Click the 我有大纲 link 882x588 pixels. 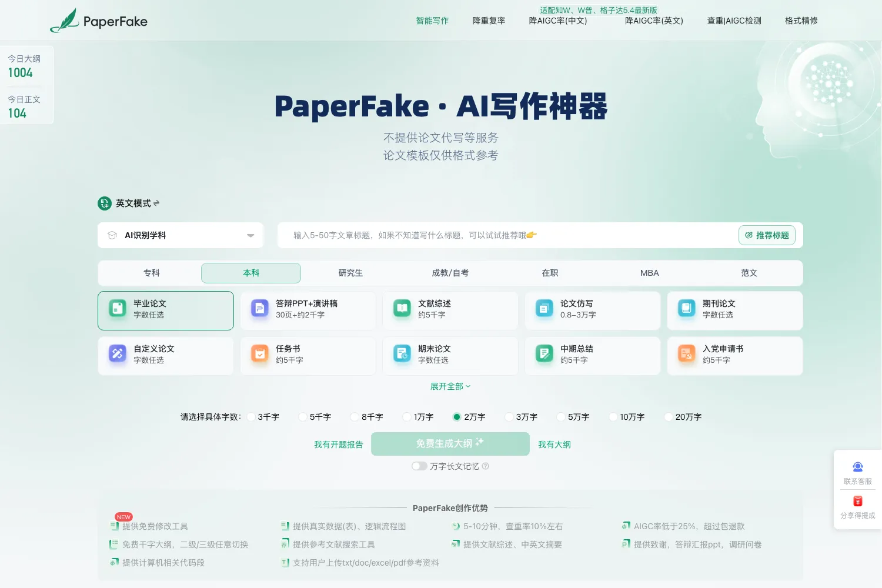coord(554,445)
